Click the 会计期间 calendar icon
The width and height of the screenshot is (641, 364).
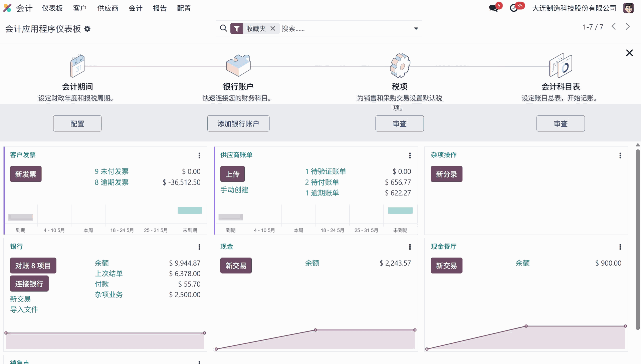[x=77, y=66]
